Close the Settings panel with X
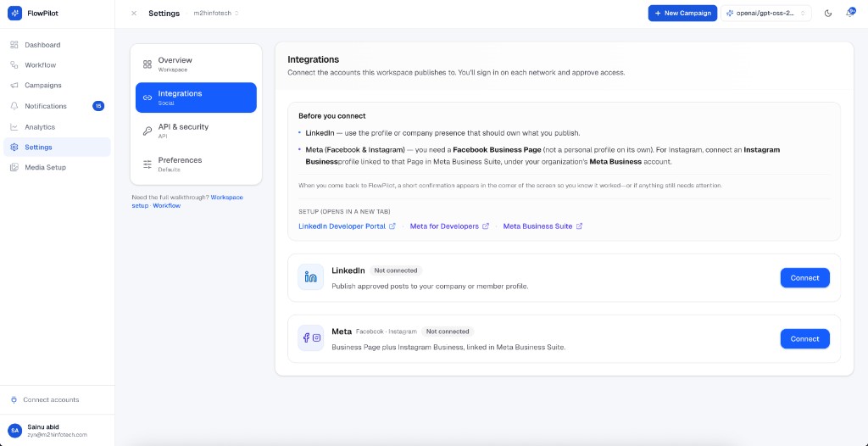This screenshot has width=868, height=446. click(x=134, y=14)
